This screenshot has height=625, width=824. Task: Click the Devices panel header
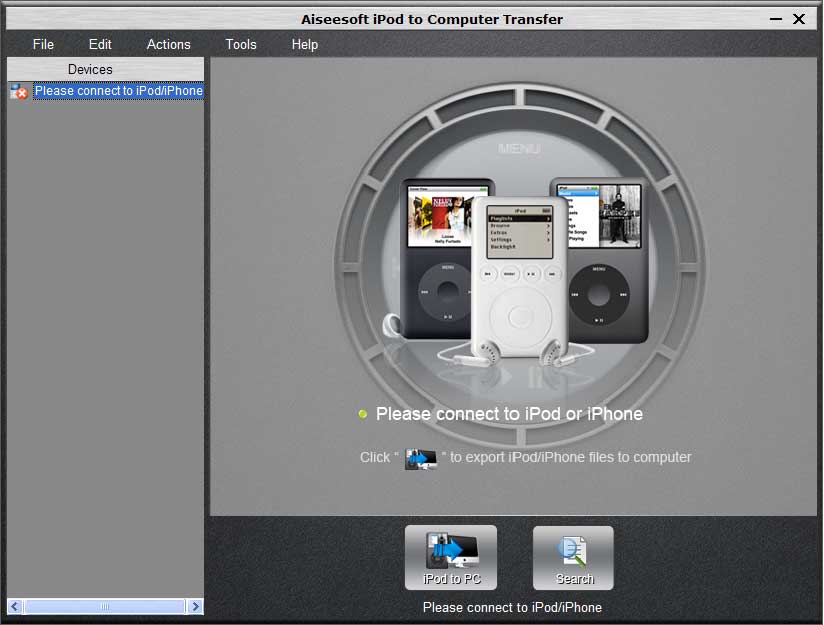click(90, 69)
